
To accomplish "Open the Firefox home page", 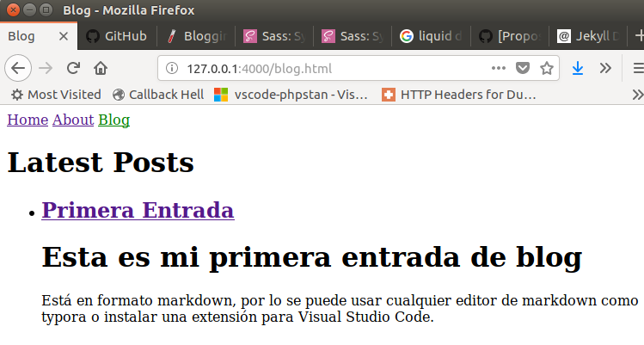I will click(101, 68).
